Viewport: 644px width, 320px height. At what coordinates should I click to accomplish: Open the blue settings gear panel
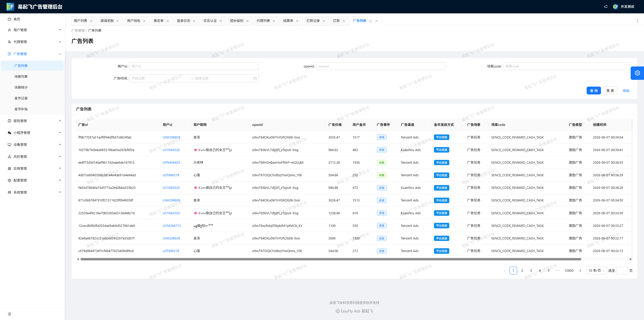click(x=637, y=73)
